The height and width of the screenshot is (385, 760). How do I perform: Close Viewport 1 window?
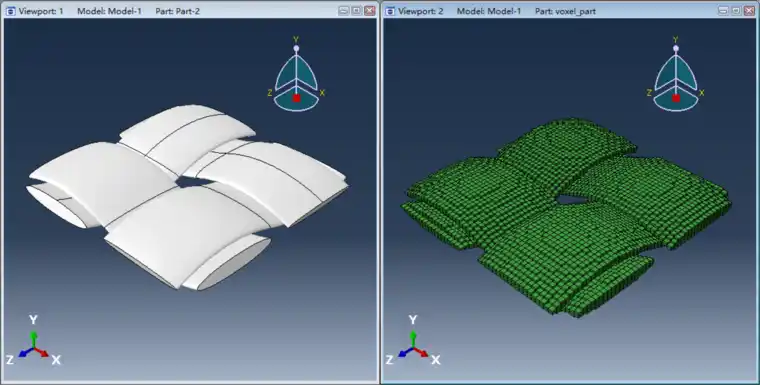(x=369, y=11)
